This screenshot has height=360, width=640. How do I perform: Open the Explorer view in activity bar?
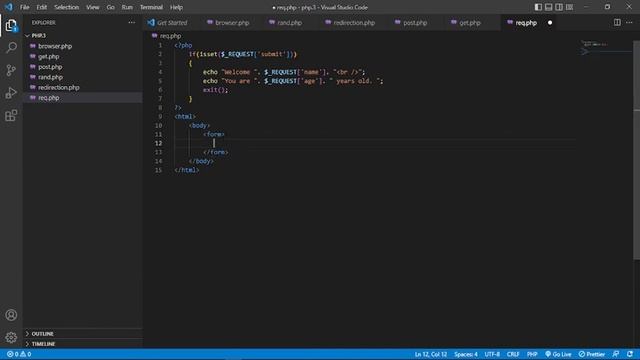coord(11,26)
